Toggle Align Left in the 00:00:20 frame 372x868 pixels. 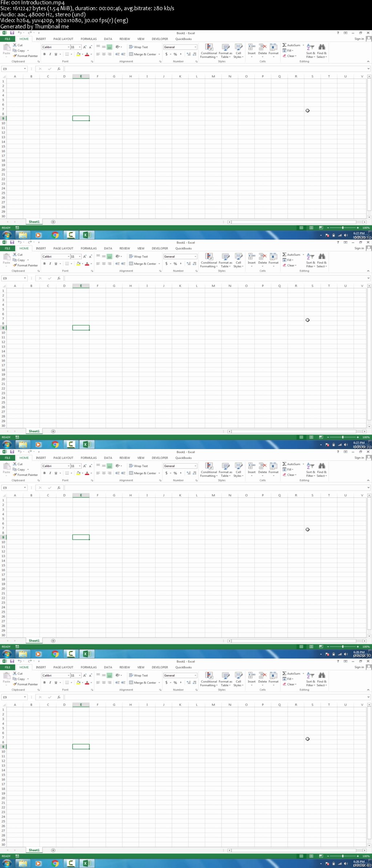coord(98,264)
